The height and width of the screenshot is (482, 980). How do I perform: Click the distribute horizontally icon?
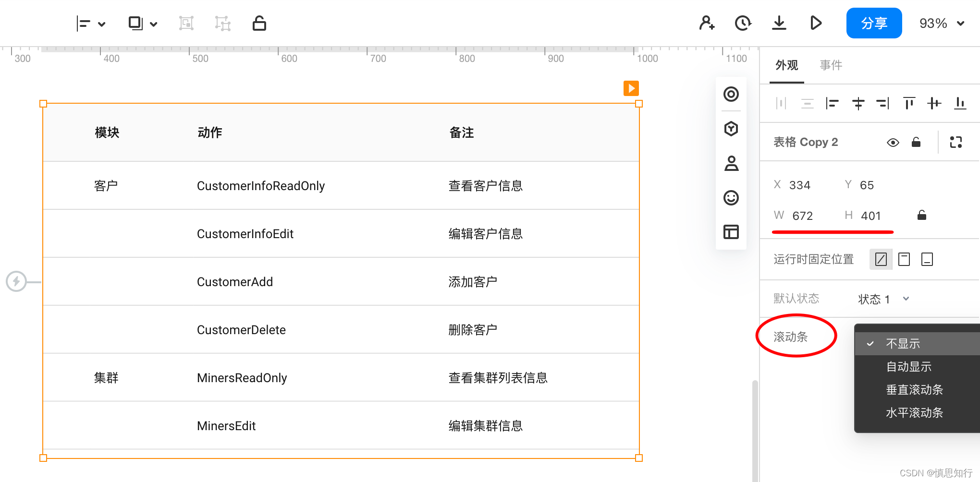click(781, 103)
